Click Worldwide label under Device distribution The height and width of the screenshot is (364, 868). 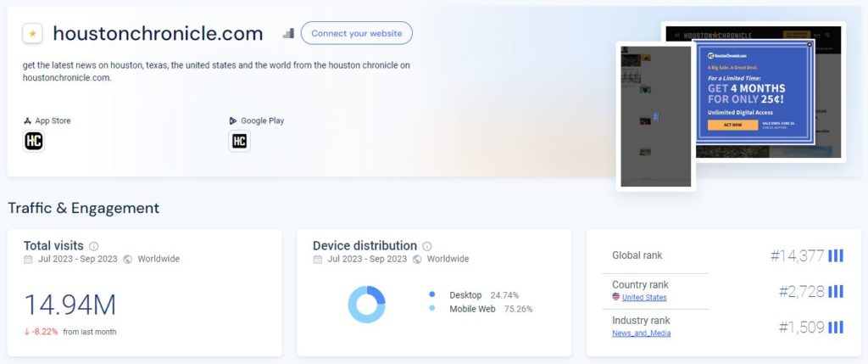(x=448, y=259)
